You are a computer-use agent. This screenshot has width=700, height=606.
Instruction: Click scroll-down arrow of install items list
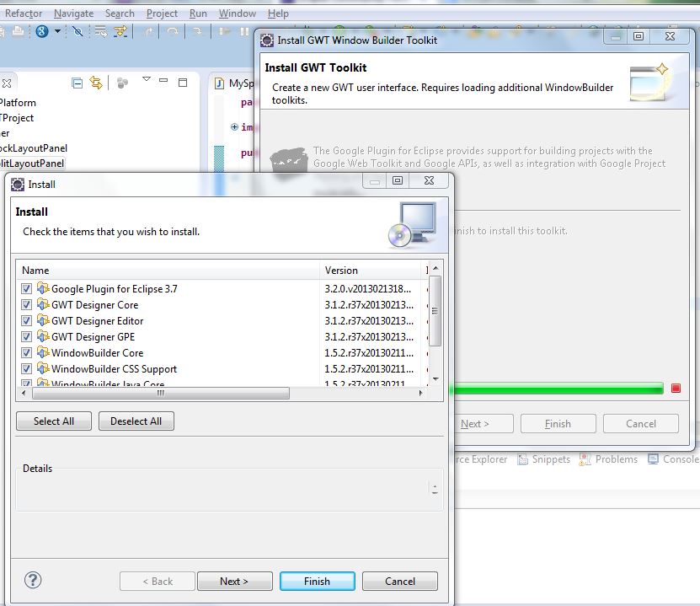coord(435,379)
